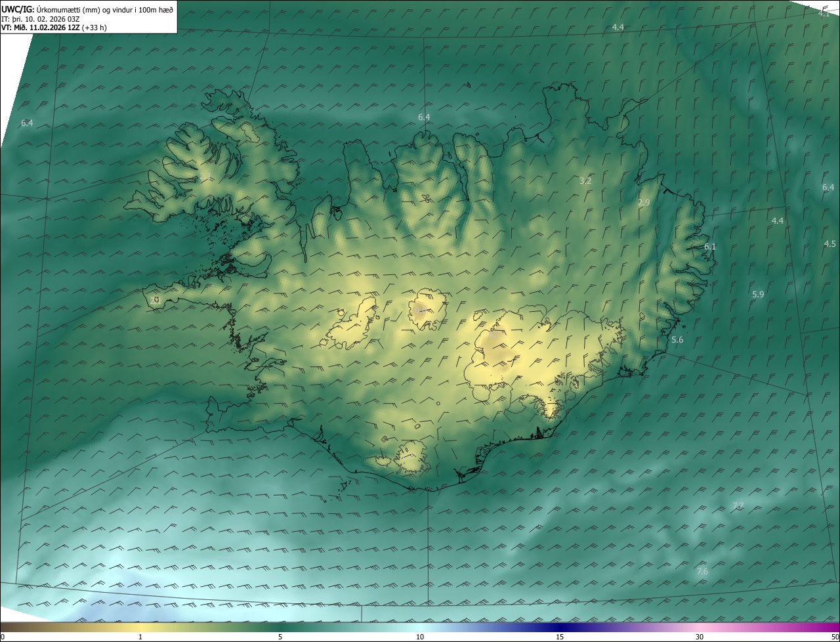Image resolution: width=840 pixels, height=642 pixels.
Task: Select the 6.1 value label on the map
Action: pos(710,246)
